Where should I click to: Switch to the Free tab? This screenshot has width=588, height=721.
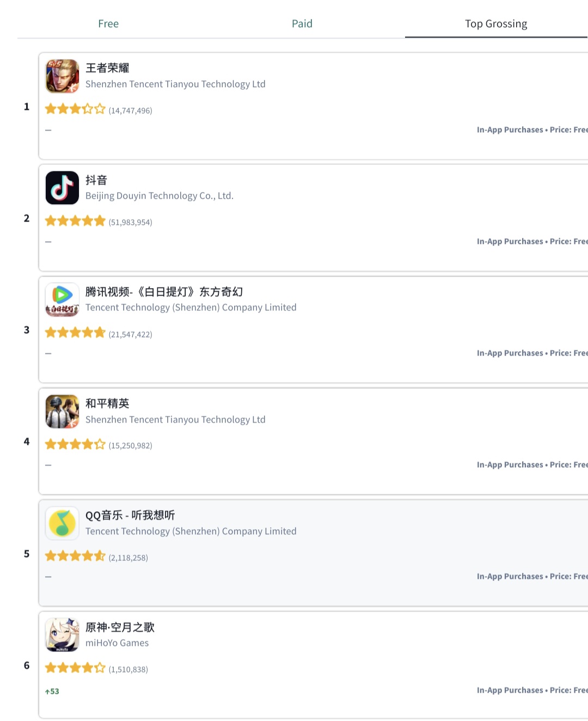point(108,24)
